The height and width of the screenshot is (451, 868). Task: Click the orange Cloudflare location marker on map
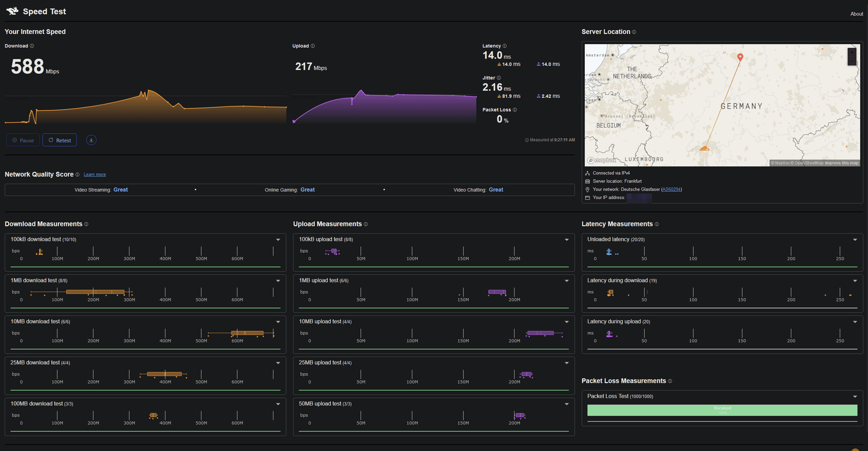[705, 148]
